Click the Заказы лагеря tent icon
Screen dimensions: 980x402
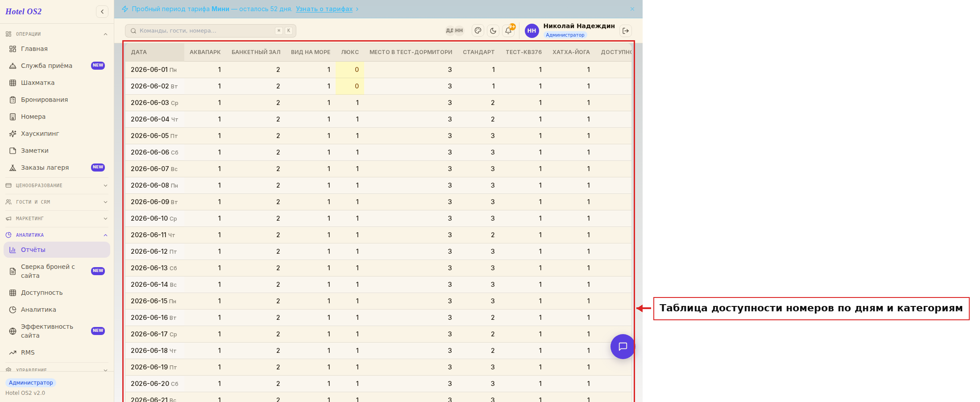[12, 167]
